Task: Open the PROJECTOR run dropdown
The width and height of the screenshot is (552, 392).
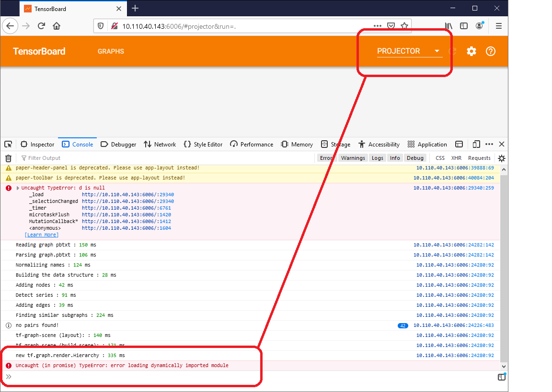Action: 437,51
